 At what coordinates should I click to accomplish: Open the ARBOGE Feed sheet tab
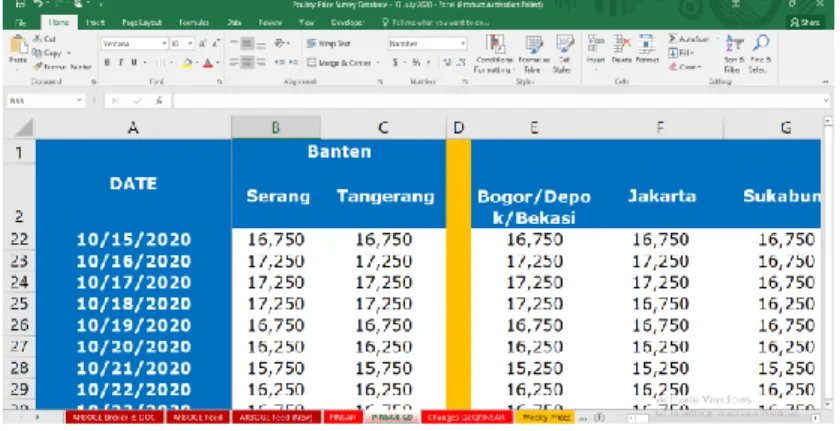pos(198,417)
